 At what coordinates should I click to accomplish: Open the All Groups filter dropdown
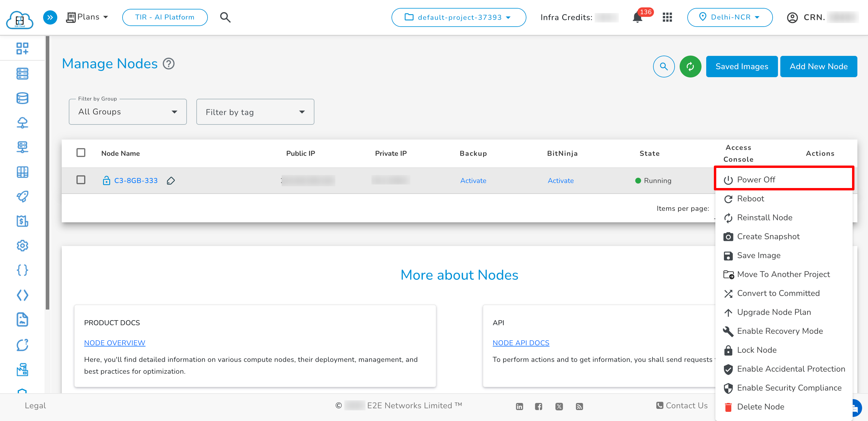pos(128,112)
